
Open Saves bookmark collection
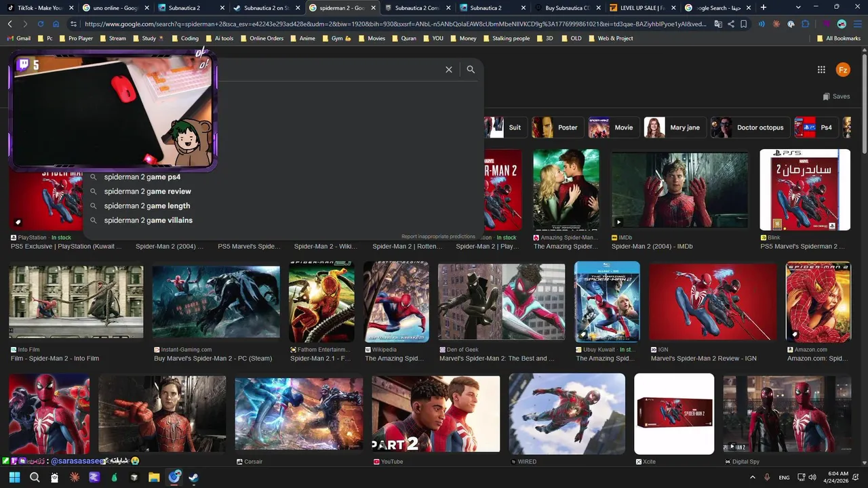coord(836,96)
